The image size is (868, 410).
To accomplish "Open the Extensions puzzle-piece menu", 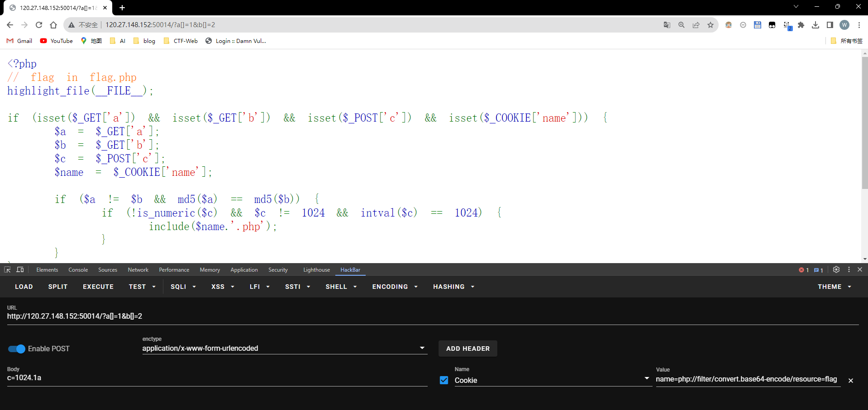I will pyautogui.click(x=801, y=25).
